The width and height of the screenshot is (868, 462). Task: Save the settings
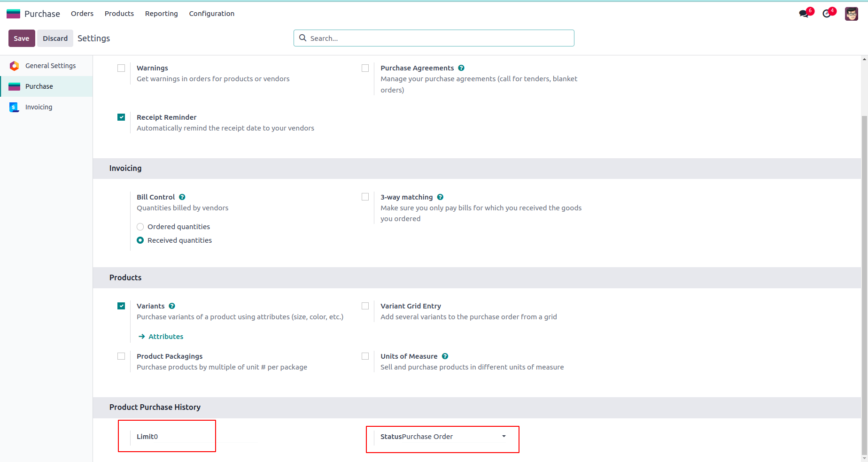coord(22,38)
